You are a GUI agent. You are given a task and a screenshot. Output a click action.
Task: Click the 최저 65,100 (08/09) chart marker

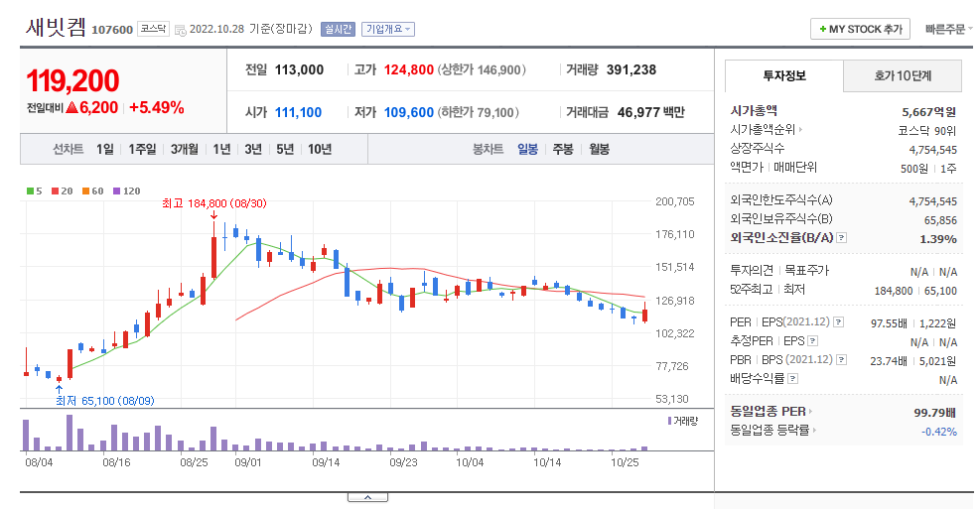[105, 401]
